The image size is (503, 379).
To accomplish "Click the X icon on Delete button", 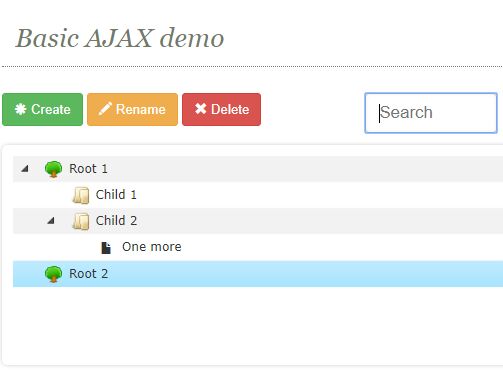I will point(201,109).
